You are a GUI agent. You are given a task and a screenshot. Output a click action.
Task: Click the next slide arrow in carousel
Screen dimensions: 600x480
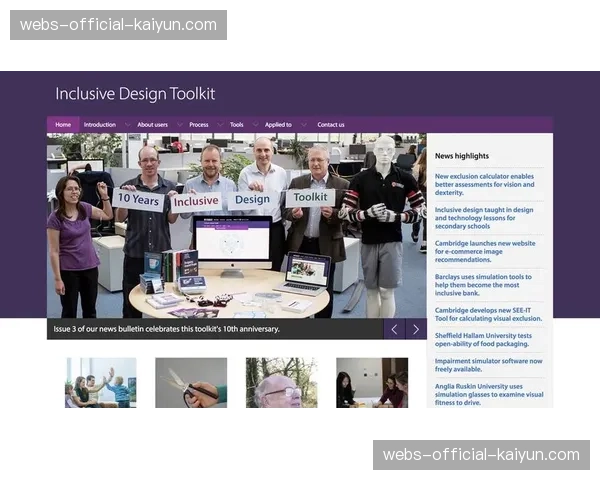pos(416,329)
